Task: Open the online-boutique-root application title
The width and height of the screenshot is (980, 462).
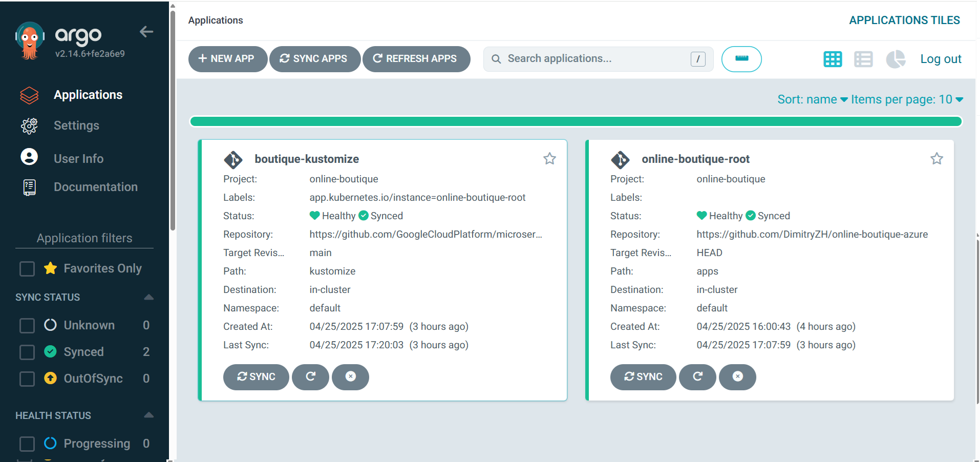Action: tap(695, 159)
